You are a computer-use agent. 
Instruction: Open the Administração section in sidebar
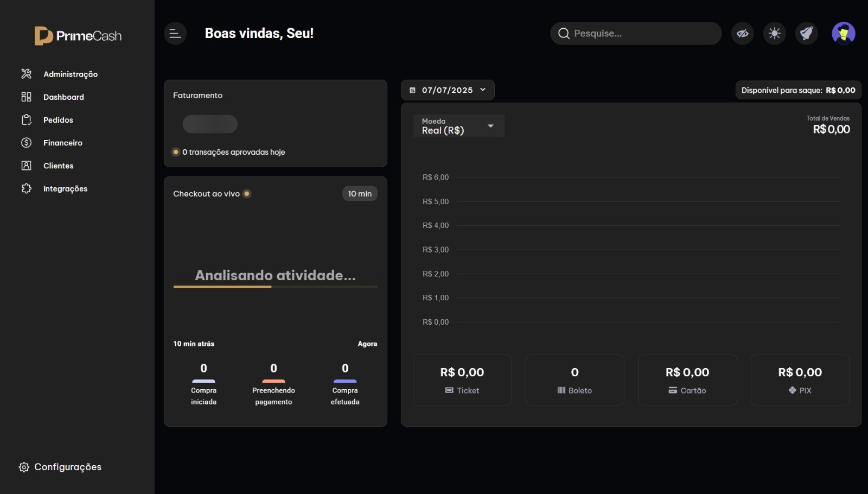click(x=71, y=74)
